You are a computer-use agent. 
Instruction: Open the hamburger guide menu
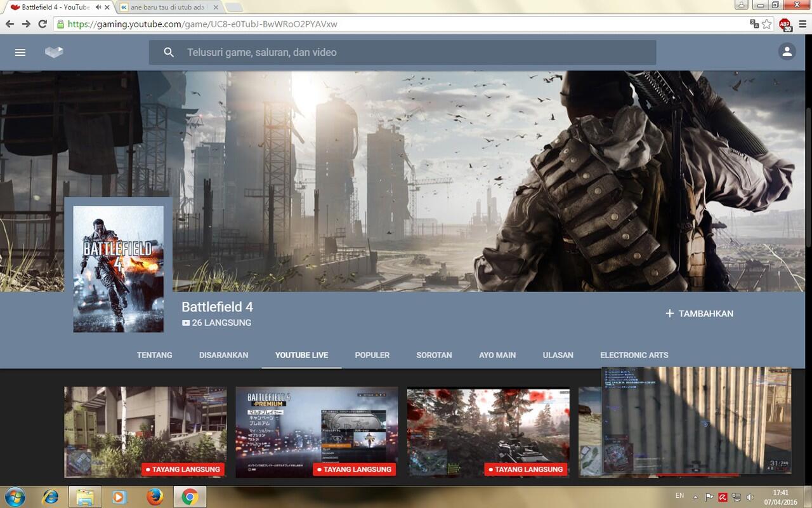tap(20, 53)
